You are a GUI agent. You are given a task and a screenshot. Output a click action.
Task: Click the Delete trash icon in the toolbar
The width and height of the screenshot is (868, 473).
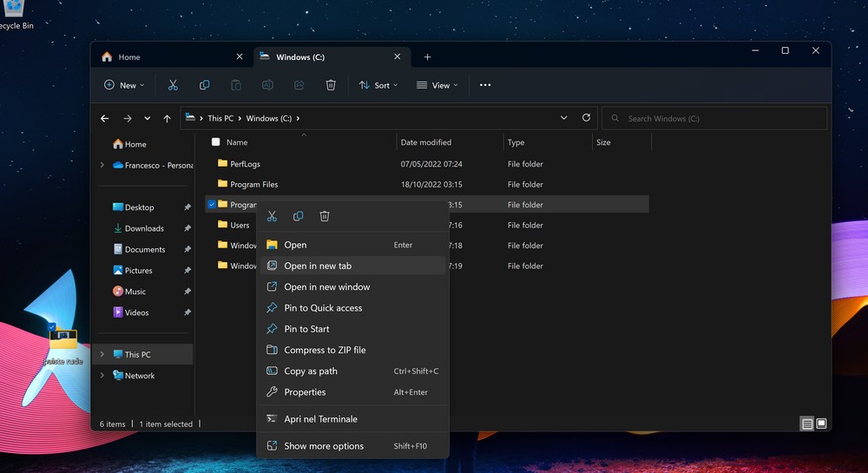[x=331, y=85]
